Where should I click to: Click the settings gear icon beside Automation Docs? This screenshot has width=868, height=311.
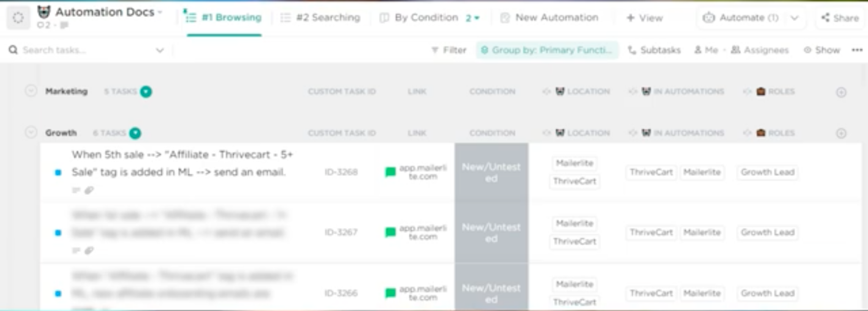tap(18, 18)
